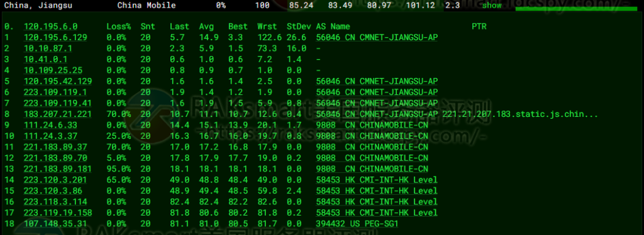Click IP 221.183.89.37 at hop 11
The image size is (644, 235).
(55, 147)
